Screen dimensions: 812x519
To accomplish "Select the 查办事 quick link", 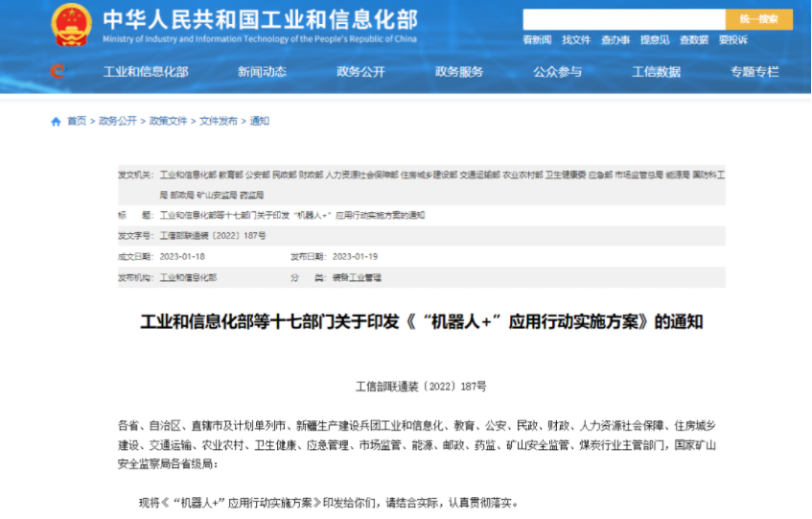I will (615, 40).
